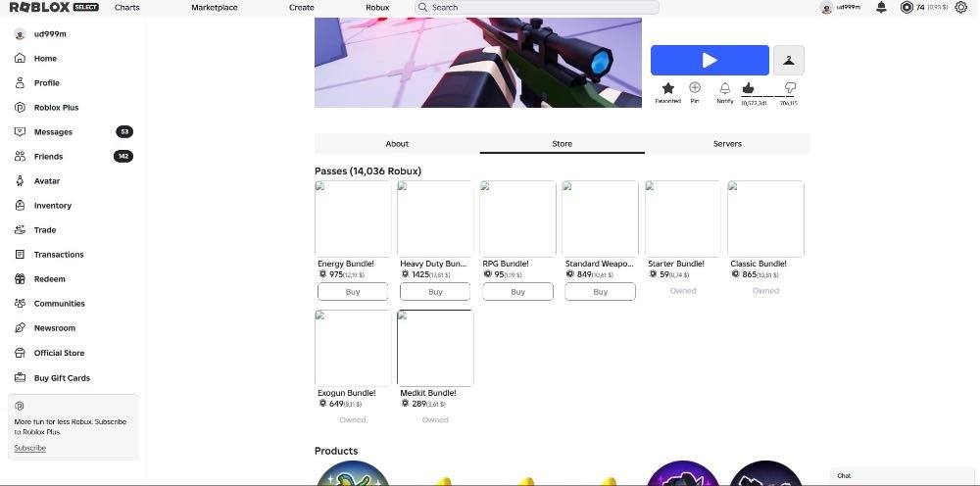Click the Passes (14,036 Robux) heading

[367, 171]
